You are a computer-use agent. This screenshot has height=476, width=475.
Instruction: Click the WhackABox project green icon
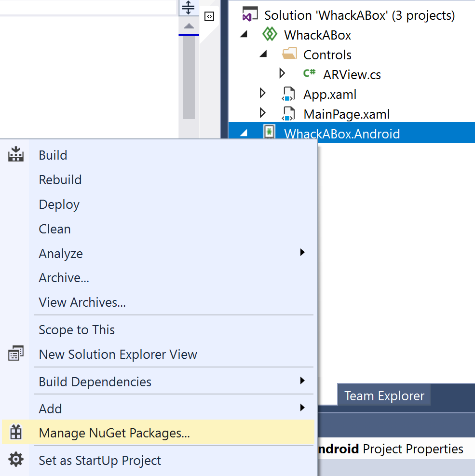pos(270,35)
